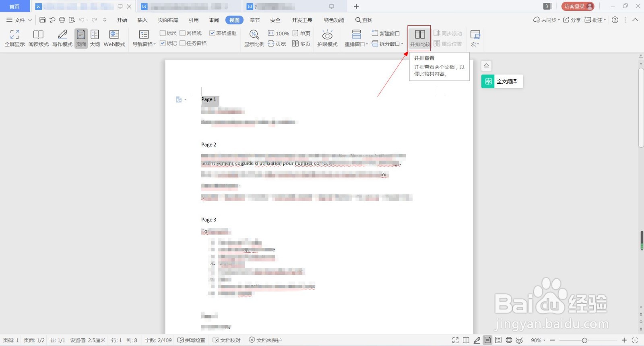Go to the Home (首页) tab
644x346 pixels.
click(14, 6)
